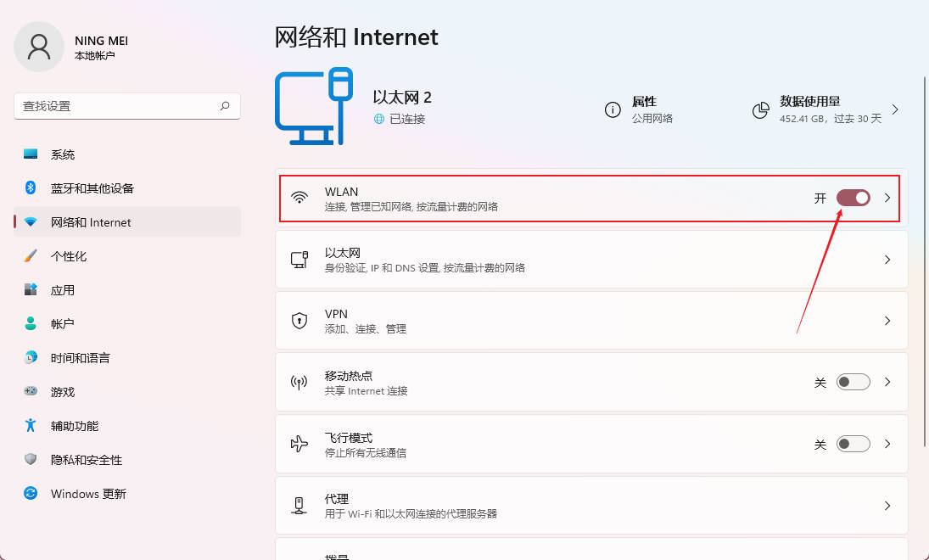Image resolution: width=929 pixels, height=560 pixels.
Task: Click the Wi-Fi icon beside 网络和 Internet
Action: coord(31,222)
